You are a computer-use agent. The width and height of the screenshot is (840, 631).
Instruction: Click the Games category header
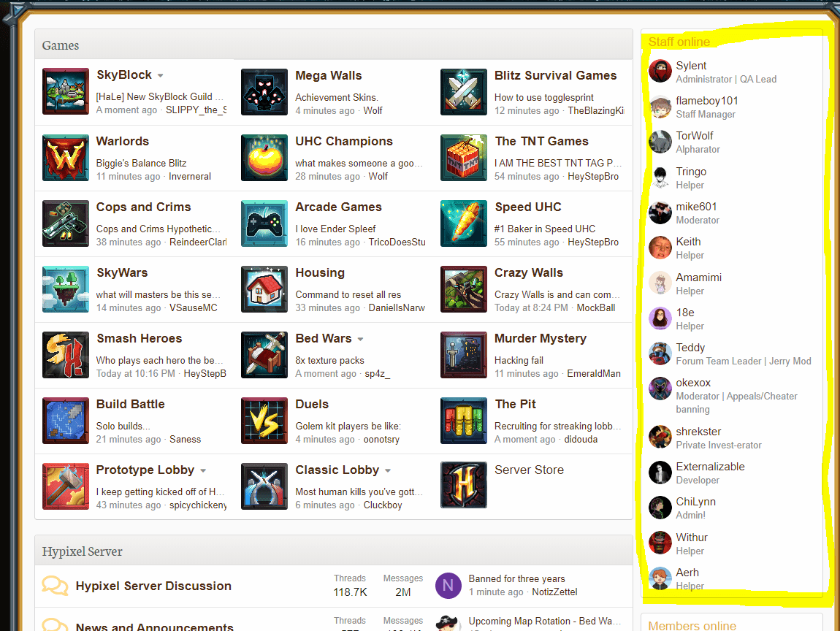pyautogui.click(x=61, y=45)
